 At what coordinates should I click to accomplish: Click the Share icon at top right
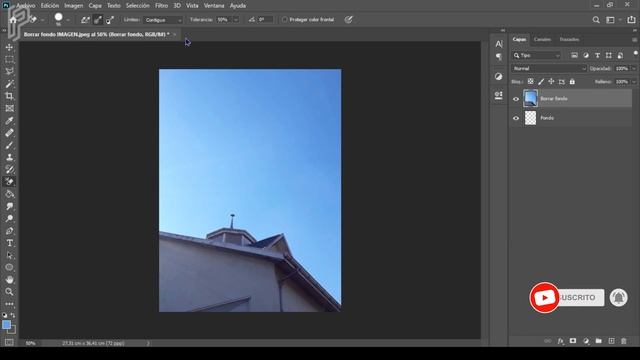point(631,20)
